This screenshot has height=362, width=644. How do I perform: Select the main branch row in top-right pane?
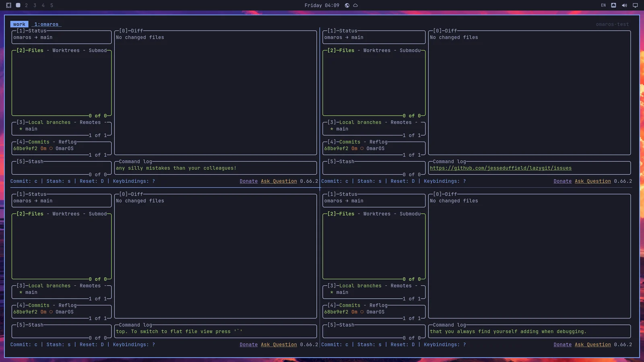coord(374,129)
